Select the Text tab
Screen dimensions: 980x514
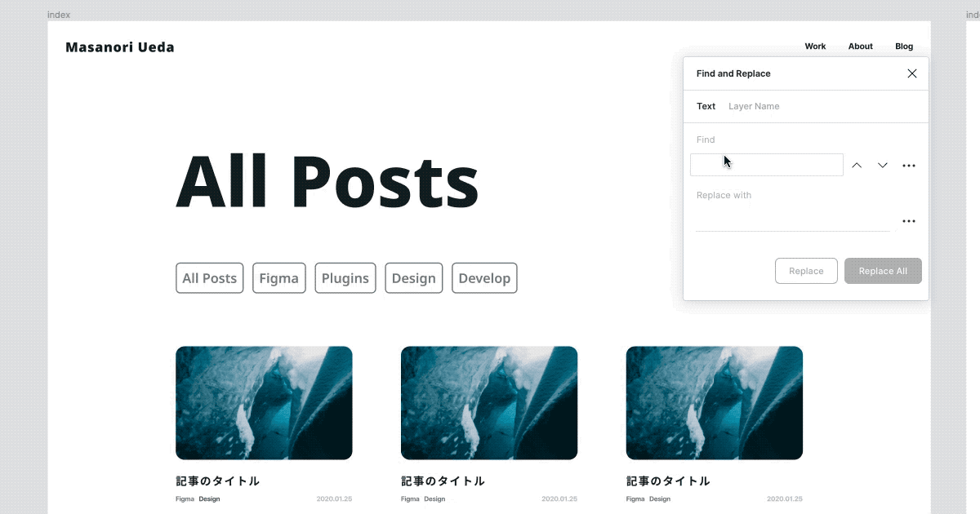click(x=706, y=106)
